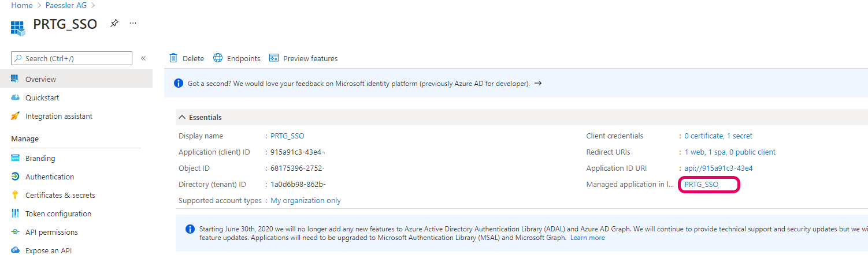Open the more options ellipsis by title
This screenshot has height=255, width=868.
(133, 23)
